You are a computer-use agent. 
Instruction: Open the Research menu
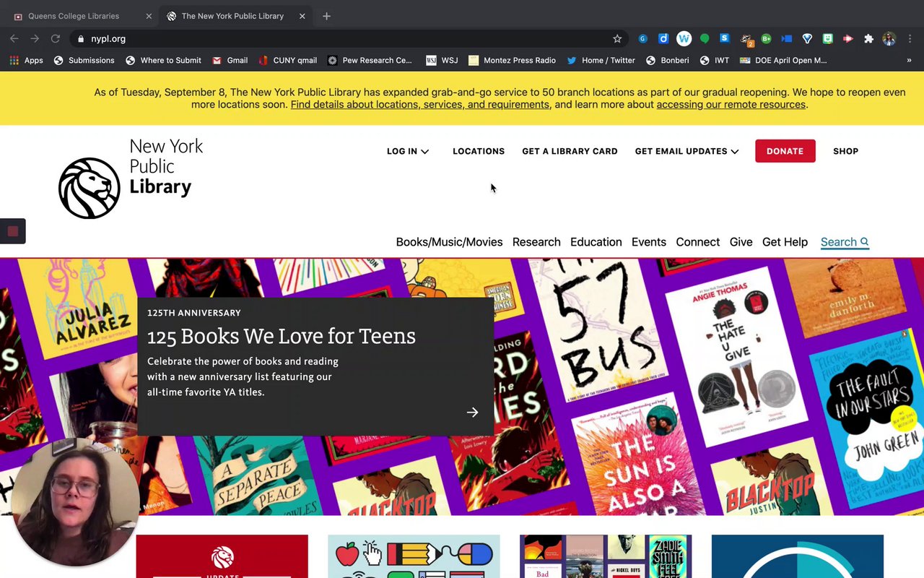[x=536, y=242]
